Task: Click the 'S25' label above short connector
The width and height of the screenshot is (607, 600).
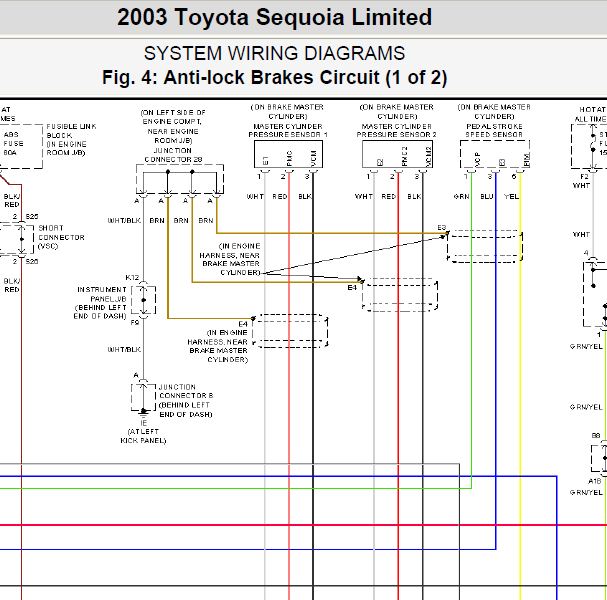Action: (x=32, y=216)
